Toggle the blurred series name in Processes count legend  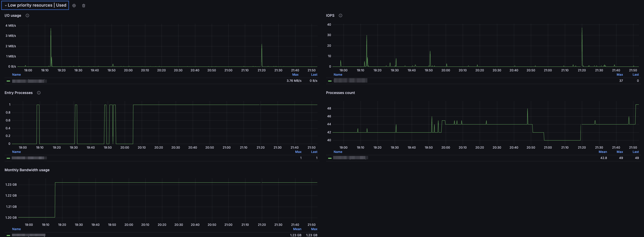[x=351, y=158]
